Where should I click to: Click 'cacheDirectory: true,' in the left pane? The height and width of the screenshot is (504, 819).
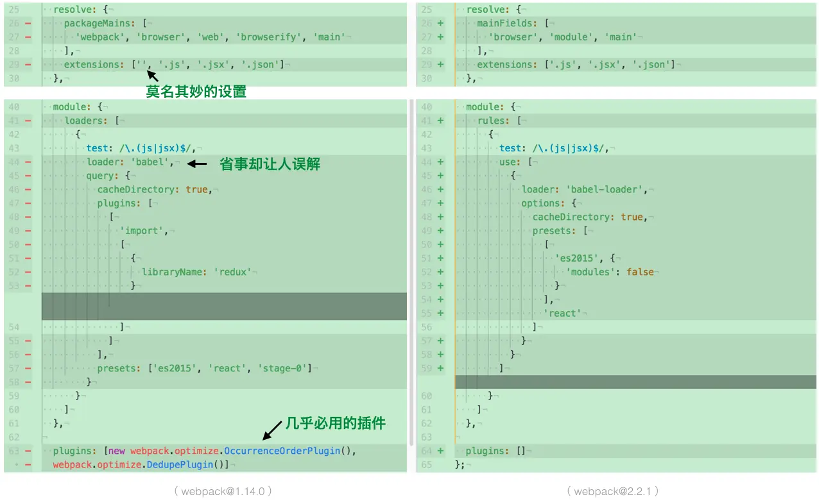[153, 189]
